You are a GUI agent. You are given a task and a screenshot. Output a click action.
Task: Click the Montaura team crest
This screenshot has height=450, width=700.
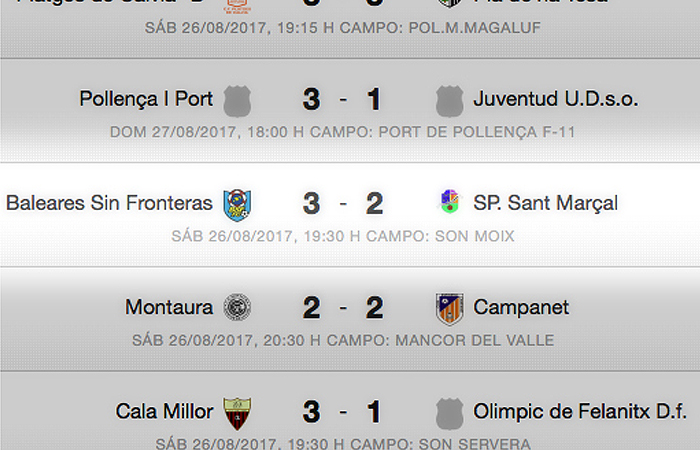237,308
